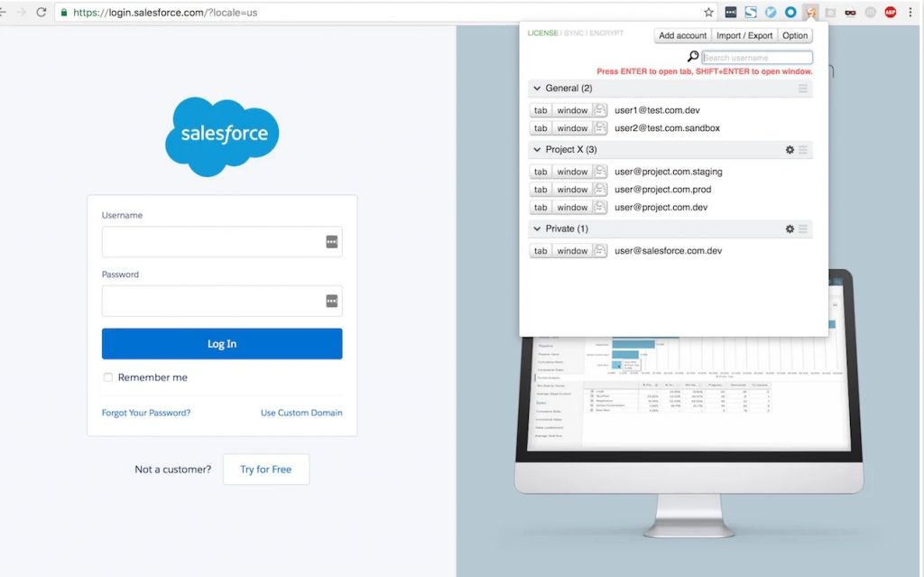
Task: Select user@project.com.prod username text
Action: pyautogui.click(x=662, y=190)
